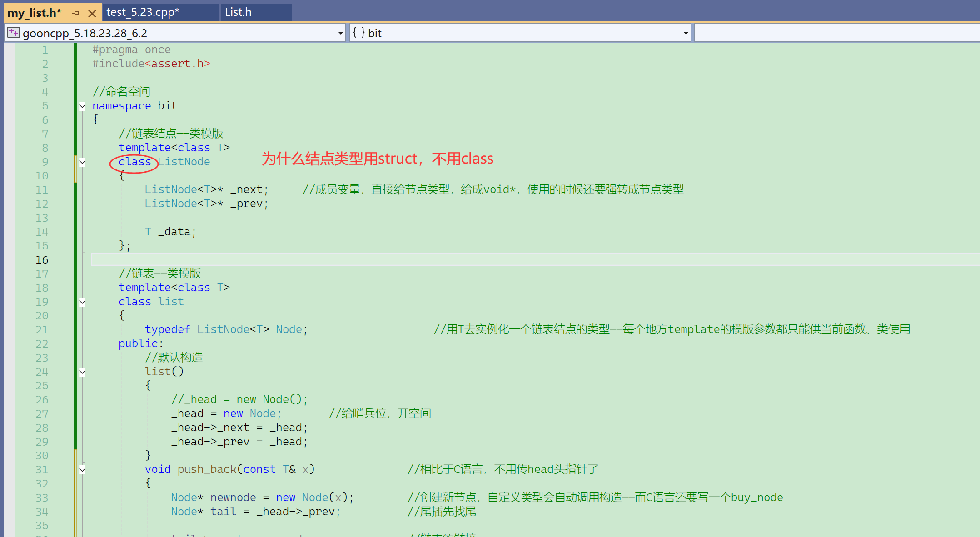Viewport: 980px width, 537px height.
Task: Switch to the List.h tab
Action: [238, 12]
